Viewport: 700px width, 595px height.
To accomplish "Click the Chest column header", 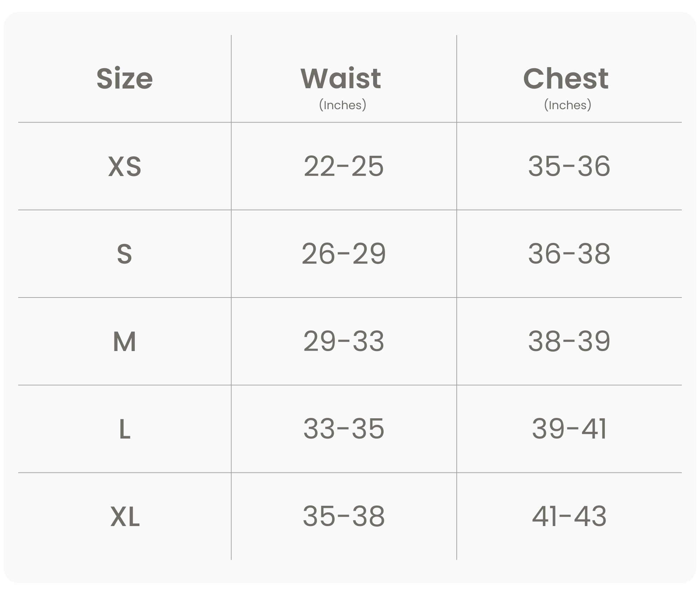I will (566, 79).
